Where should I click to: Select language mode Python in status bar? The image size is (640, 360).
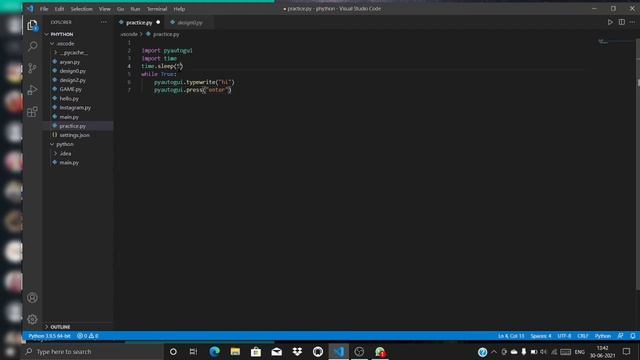point(602,336)
